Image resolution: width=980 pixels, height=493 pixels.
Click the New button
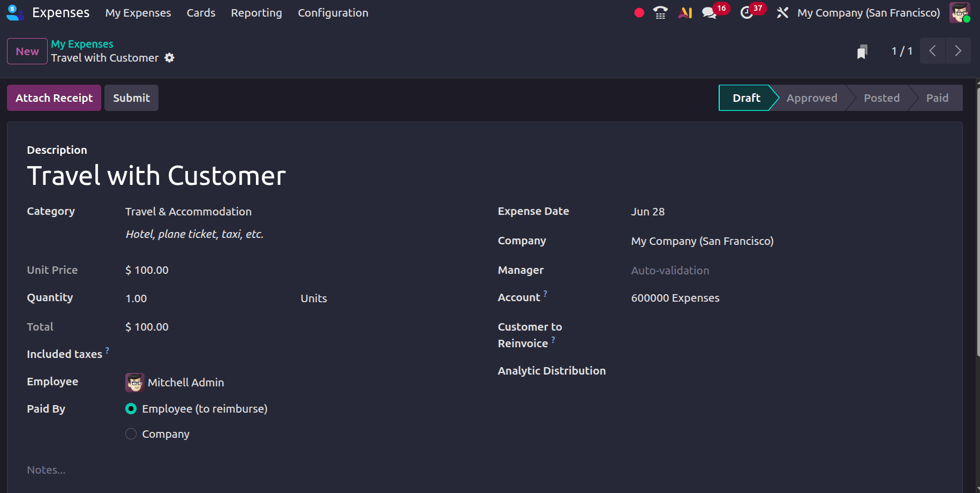pyautogui.click(x=27, y=51)
